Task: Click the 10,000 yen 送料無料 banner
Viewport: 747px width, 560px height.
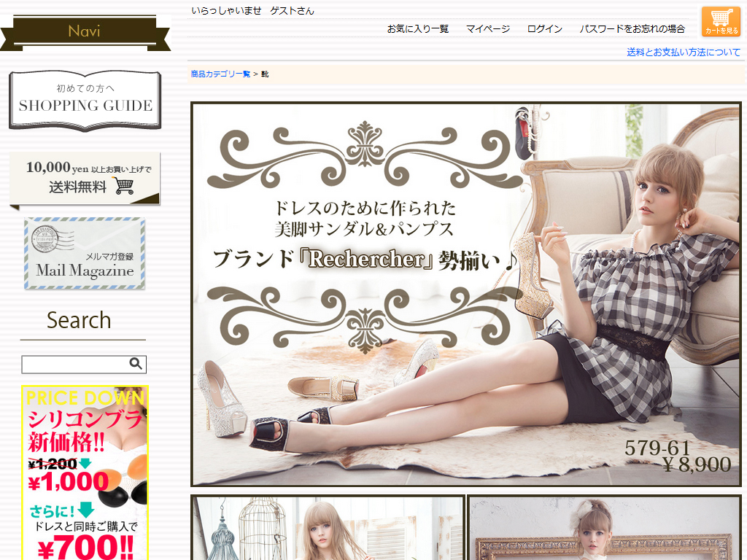Action: point(85,180)
